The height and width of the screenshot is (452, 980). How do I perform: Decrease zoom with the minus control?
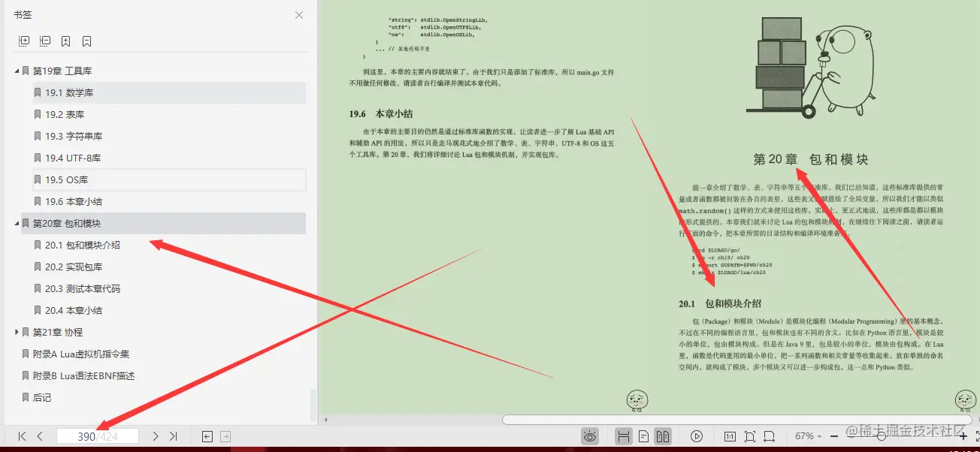(x=833, y=435)
